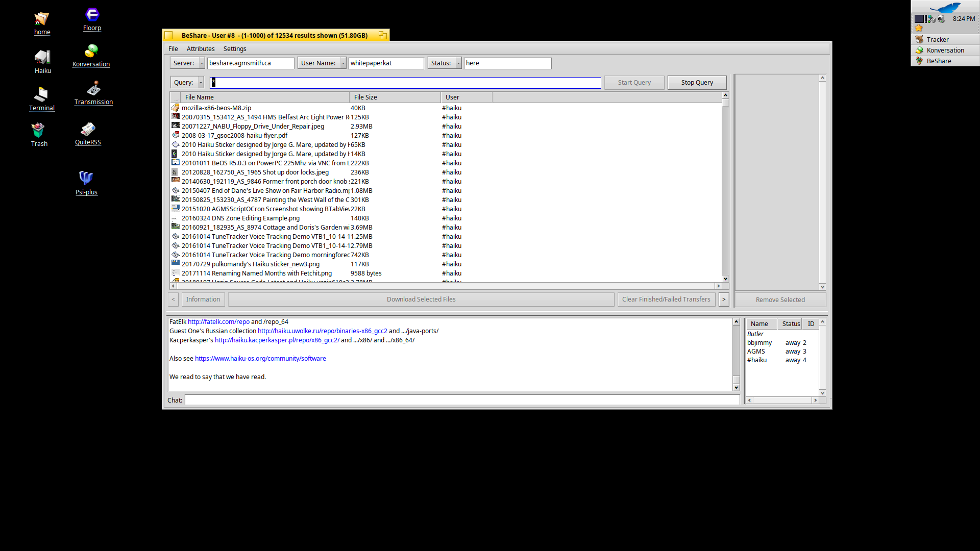Open the Attributes menu
Viewport: 980px width, 551px height.
201,48
